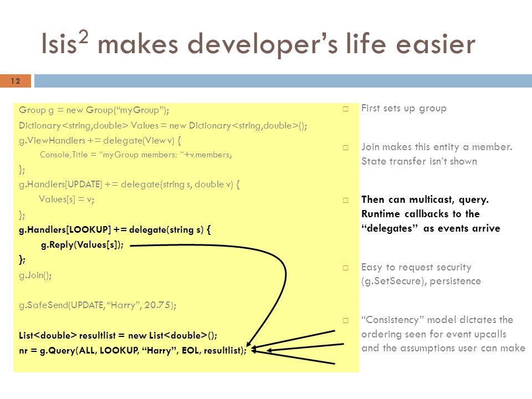Click the g.Reply(Values[s]); line
This screenshot has width=532, height=399.
(82, 244)
